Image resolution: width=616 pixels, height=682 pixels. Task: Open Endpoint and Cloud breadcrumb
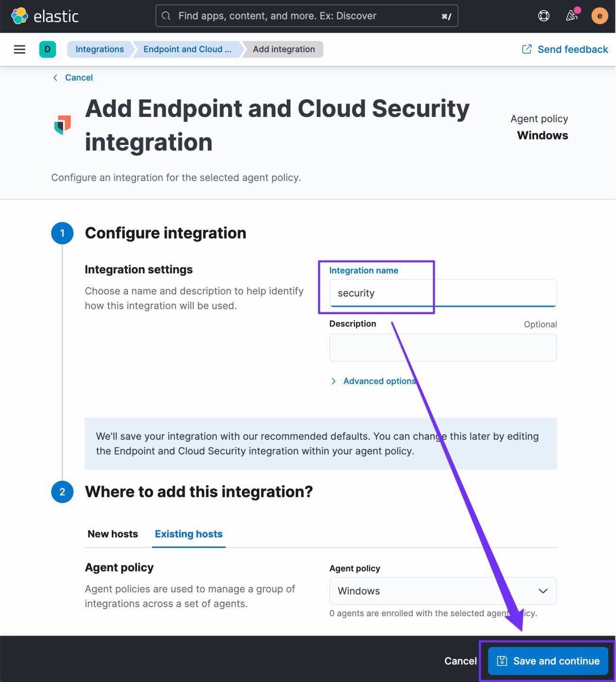click(187, 49)
